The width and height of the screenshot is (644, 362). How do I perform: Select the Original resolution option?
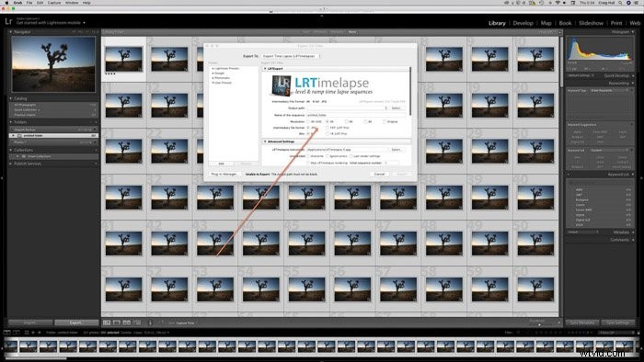coord(385,122)
